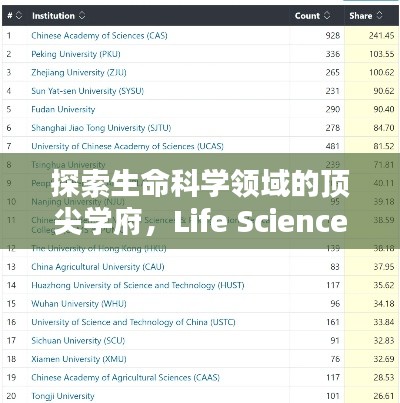Click rank number 16 in USTC row
Viewport: 400px width, 403px height.
click(x=11, y=322)
